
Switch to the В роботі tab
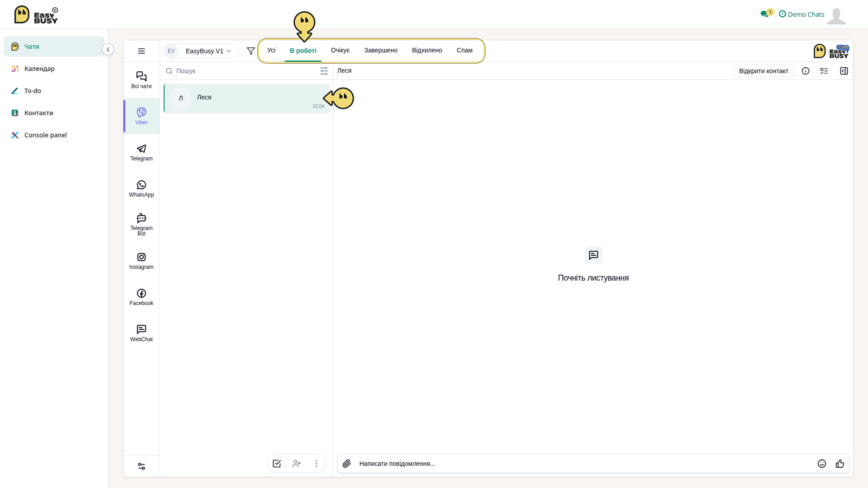[x=303, y=51]
